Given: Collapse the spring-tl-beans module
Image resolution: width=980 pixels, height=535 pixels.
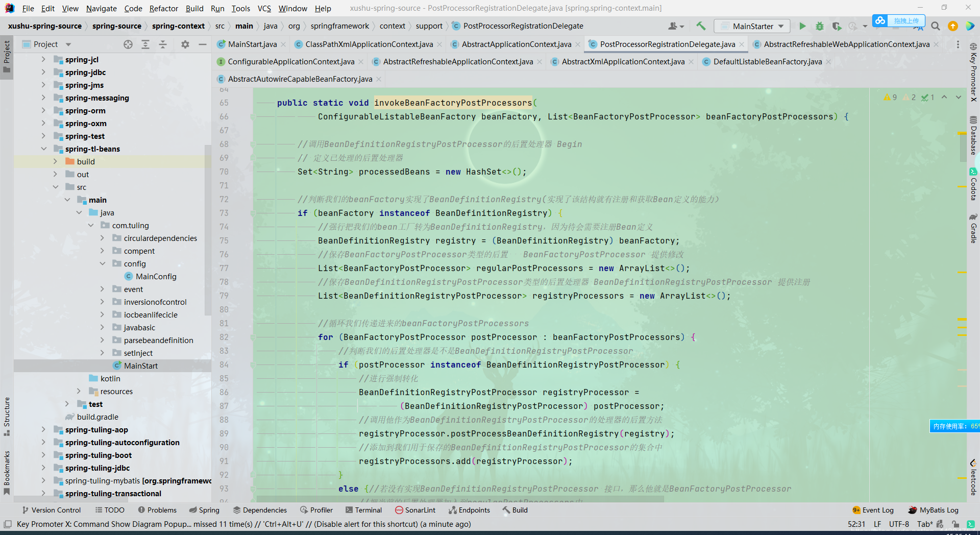Looking at the screenshot, I should (43, 149).
